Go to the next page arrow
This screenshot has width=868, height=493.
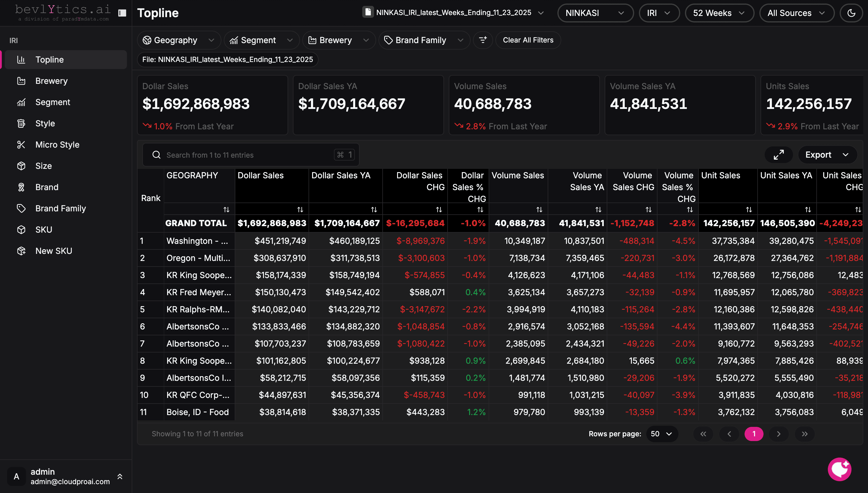click(779, 434)
